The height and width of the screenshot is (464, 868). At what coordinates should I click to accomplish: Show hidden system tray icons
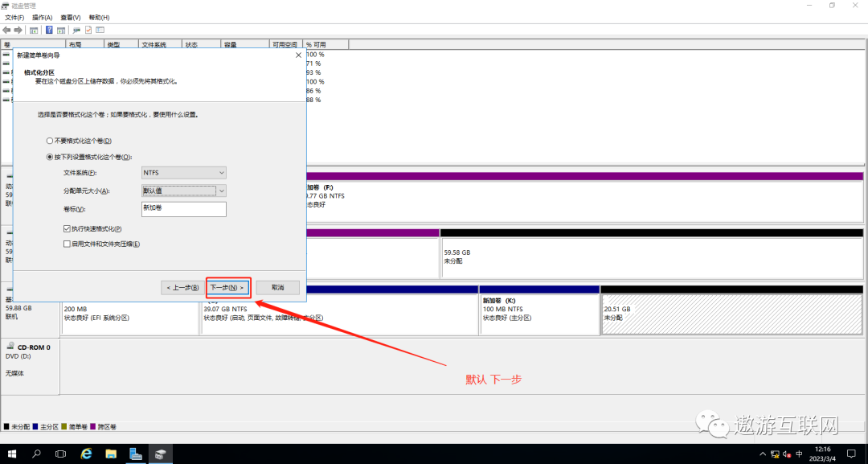tap(763, 454)
